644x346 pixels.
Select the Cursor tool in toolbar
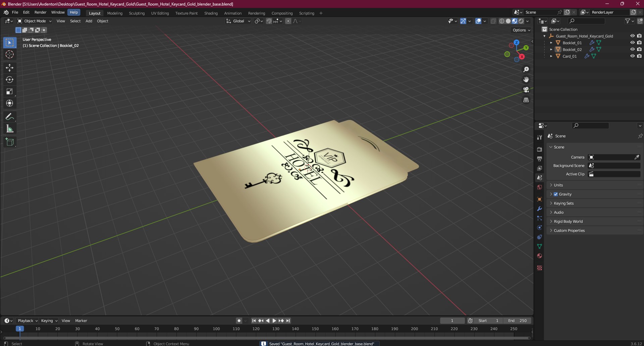(x=9, y=54)
